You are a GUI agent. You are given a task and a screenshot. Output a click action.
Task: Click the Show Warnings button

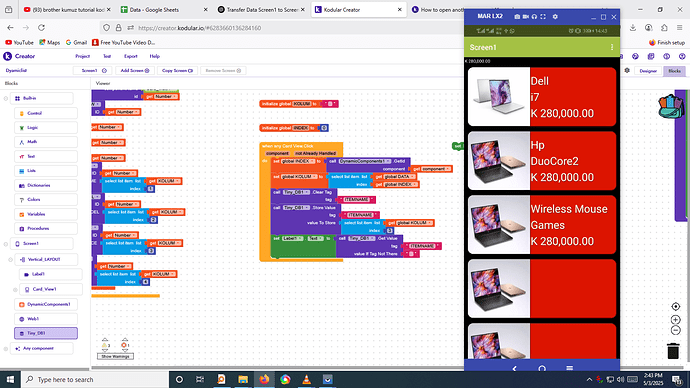tap(115, 356)
